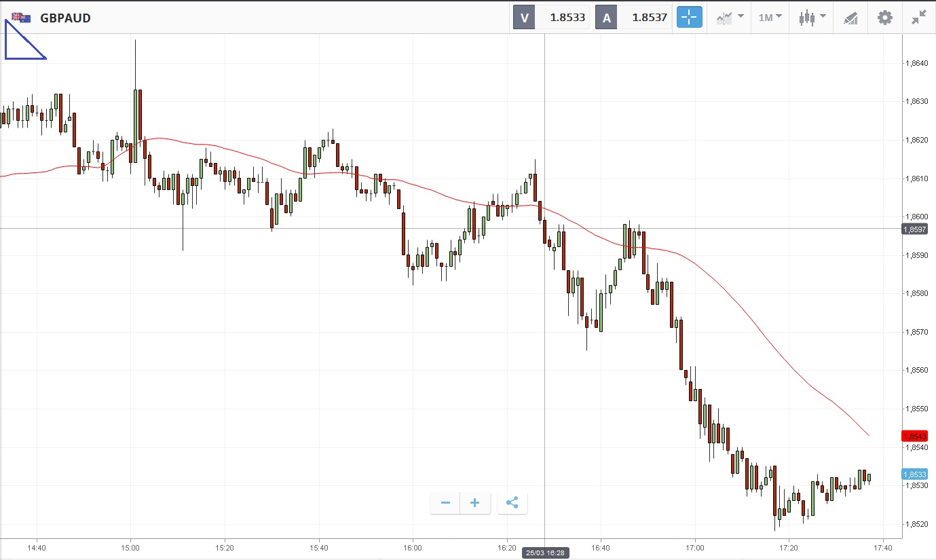Image resolution: width=936 pixels, height=560 pixels.
Task: Open the candlestick chart type dropdown
Action: point(812,18)
